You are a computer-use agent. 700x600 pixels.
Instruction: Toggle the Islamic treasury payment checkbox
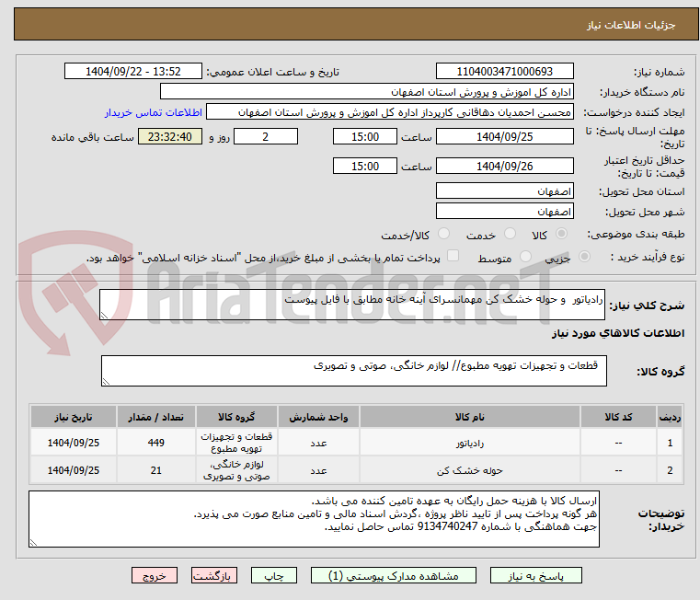453,256
